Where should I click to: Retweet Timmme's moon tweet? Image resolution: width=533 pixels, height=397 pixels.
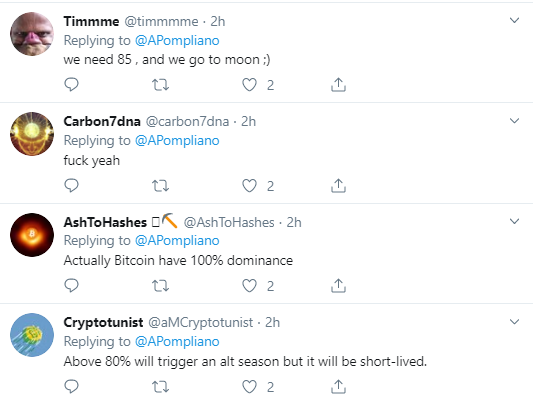[160, 85]
